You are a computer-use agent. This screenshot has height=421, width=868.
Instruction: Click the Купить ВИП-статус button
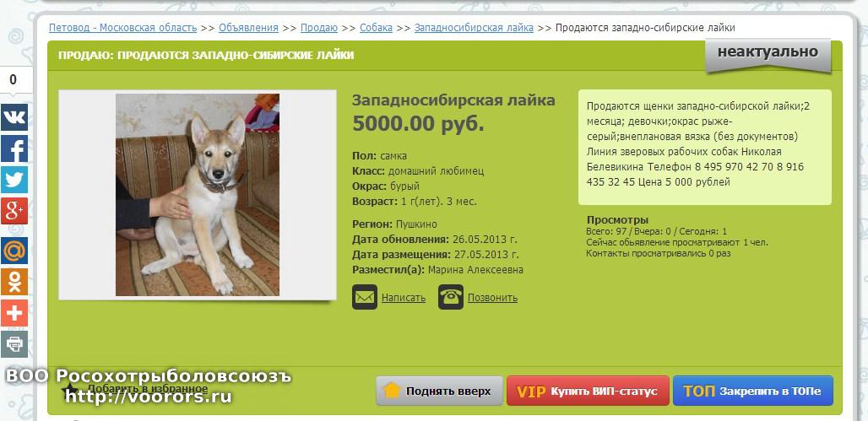(588, 391)
